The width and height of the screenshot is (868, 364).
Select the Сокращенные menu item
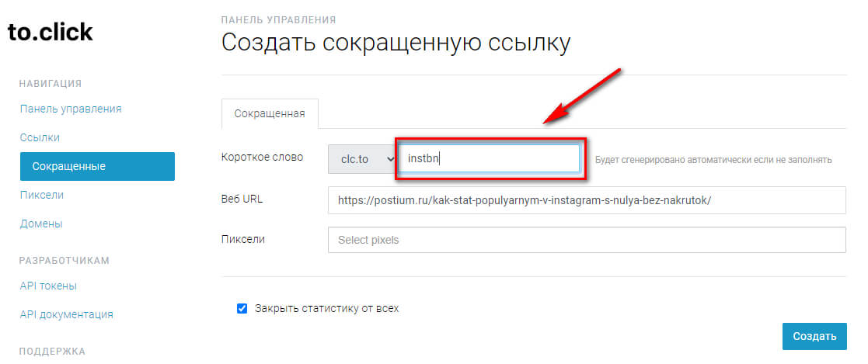(97, 167)
